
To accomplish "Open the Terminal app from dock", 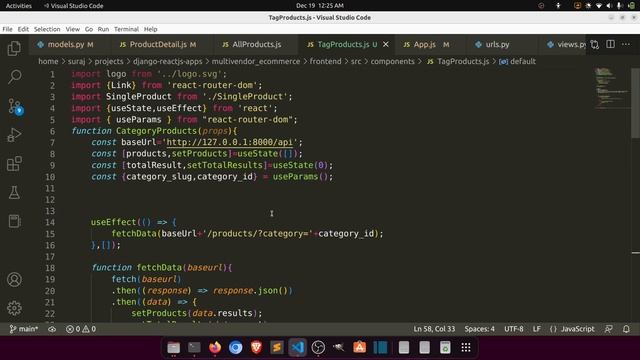I will 194,347.
